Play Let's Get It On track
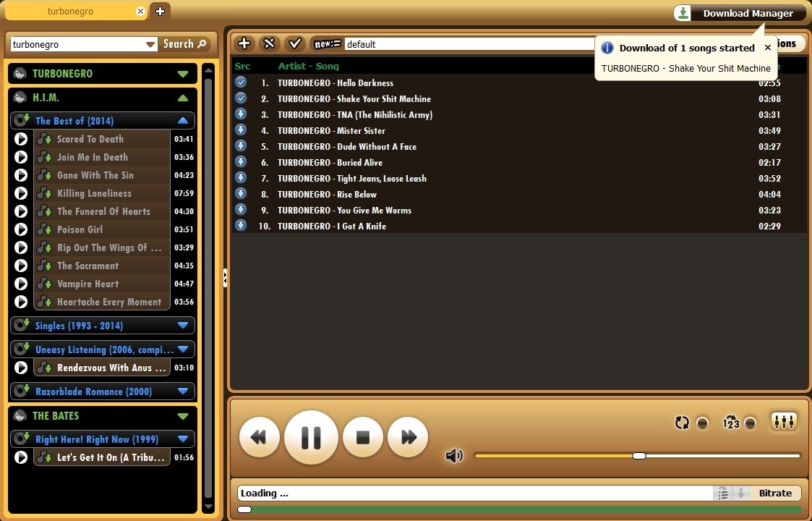The height and width of the screenshot is (521, 812). point(21,457)
